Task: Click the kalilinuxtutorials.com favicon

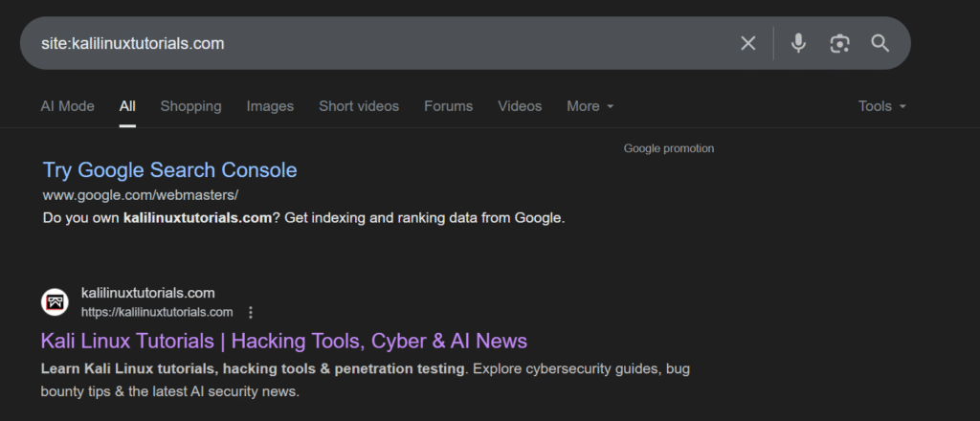Action: click(x=55, y=302)
